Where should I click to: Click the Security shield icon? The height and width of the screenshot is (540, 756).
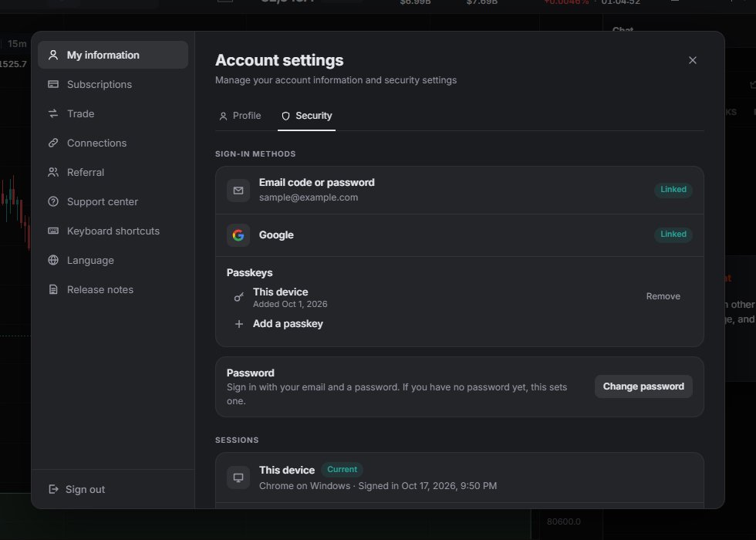coord(285,116)
